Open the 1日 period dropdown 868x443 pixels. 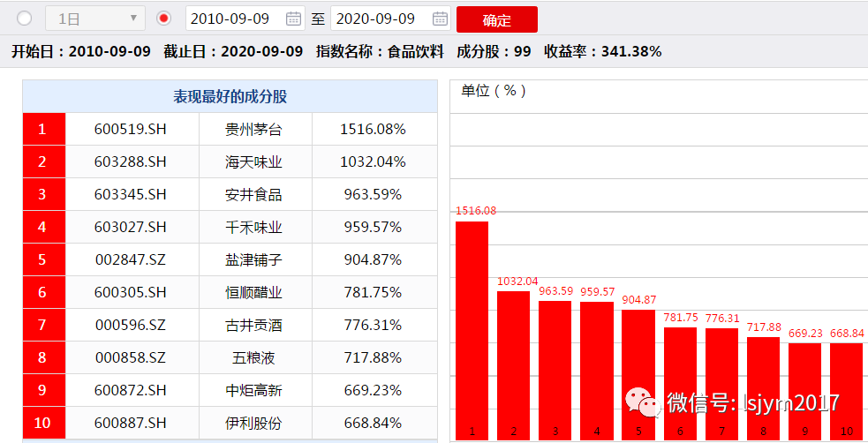point(95,19)
